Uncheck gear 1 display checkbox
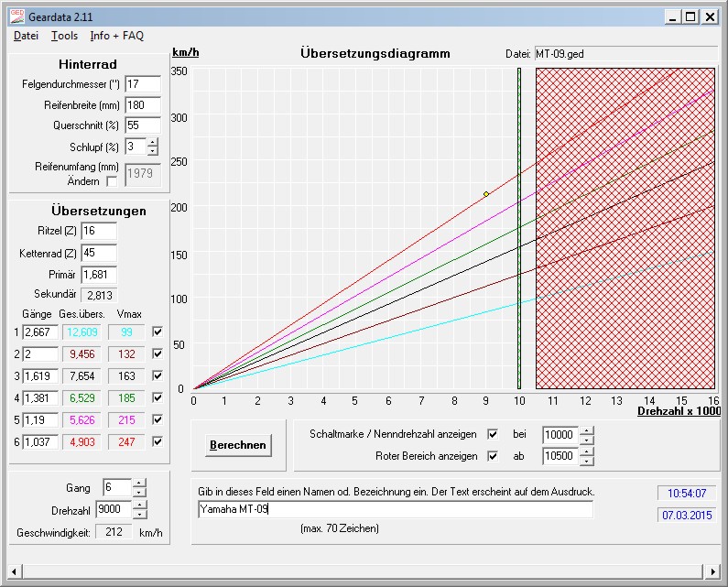Viewport: 728px width, 587px height. 158,332
